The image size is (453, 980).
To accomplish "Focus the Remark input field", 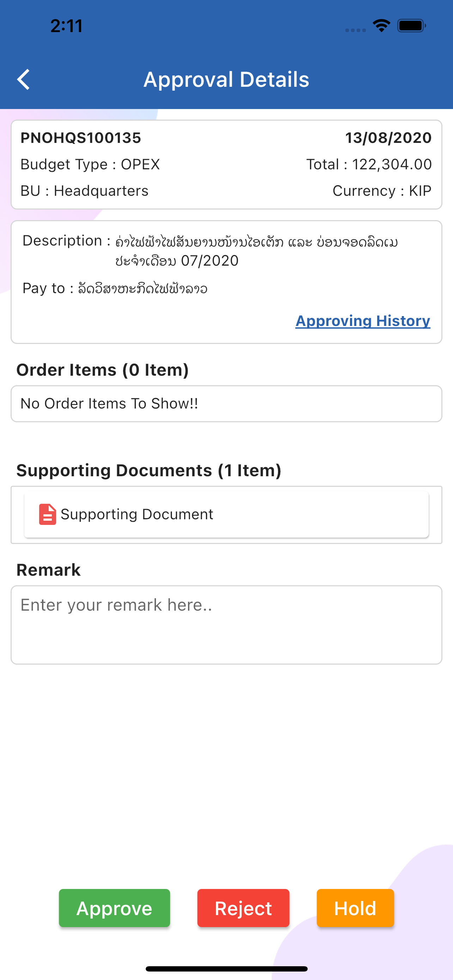I will [x=226, y=625].
